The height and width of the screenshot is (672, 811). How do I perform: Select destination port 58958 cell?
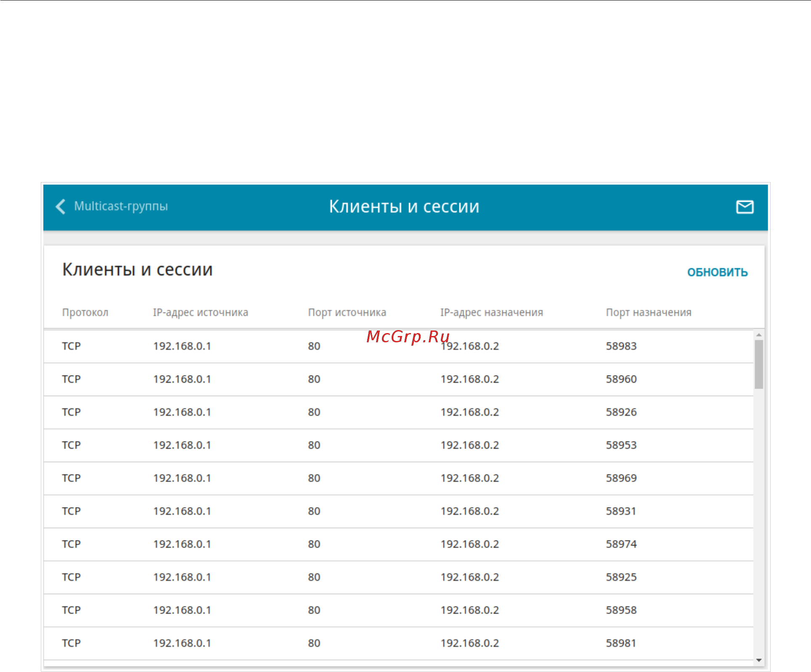[621, 610]
